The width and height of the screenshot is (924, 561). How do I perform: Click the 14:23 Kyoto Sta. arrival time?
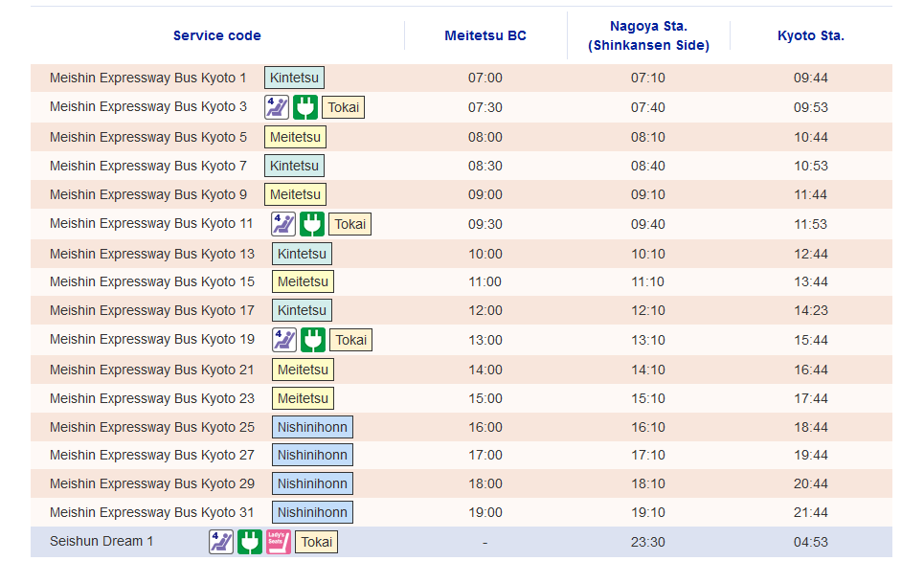811,310
